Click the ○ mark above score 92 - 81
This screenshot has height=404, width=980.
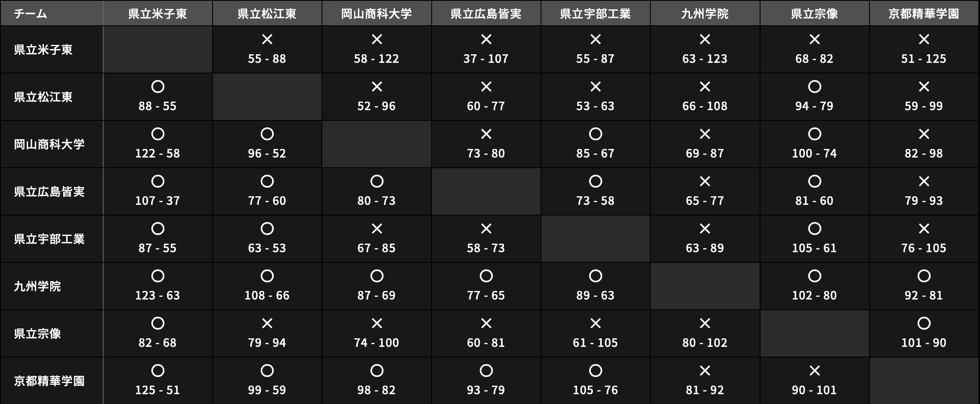924,276
